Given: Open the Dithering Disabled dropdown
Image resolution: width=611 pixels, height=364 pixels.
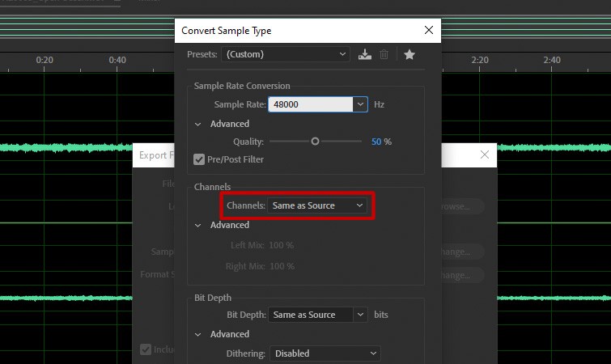Looking at the screenshot, I should pyautogui.click(x=325, y=353).
